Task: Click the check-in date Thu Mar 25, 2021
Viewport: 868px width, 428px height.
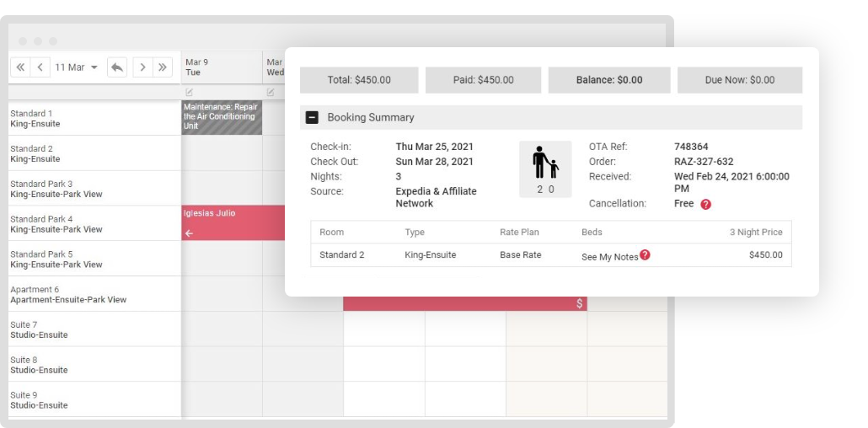Action: pos(435,147)
